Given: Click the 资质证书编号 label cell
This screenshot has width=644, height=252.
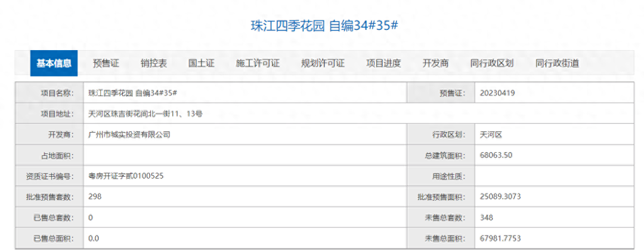Looking at the screenshot, I should (49, 176).
